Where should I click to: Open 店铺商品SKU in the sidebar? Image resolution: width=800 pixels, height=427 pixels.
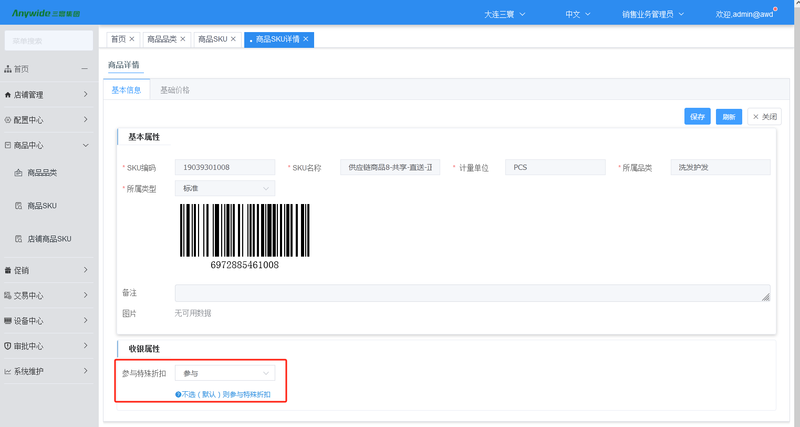coord(49,239)
